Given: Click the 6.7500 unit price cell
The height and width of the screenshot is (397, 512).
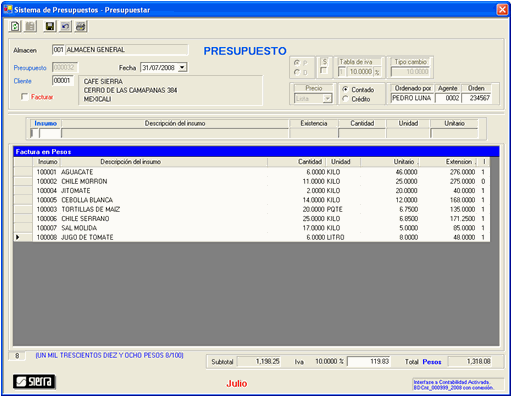Looking at the screenshot, I should (x=408, y=209).
